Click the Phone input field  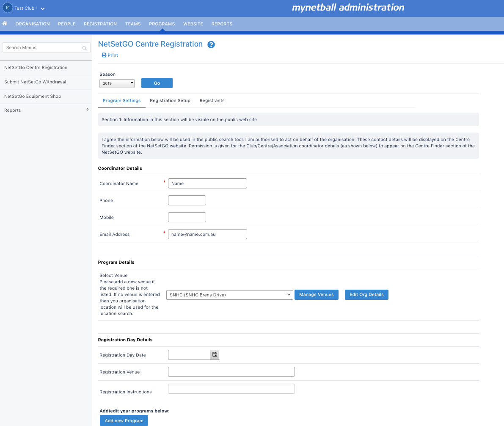[x=187, y=200]
